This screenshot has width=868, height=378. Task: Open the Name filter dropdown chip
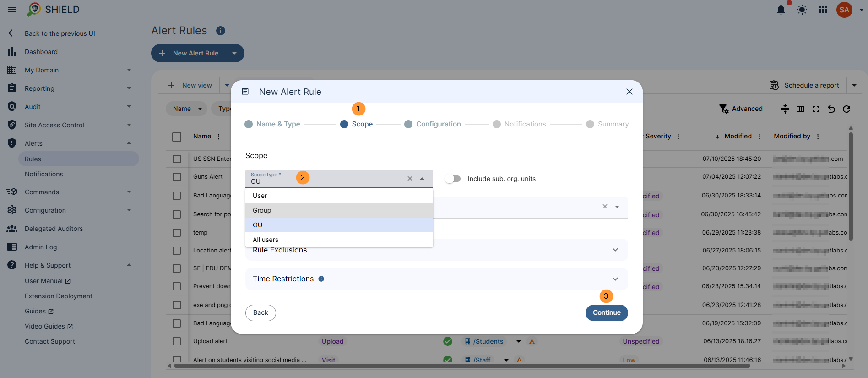pos(187,109)
